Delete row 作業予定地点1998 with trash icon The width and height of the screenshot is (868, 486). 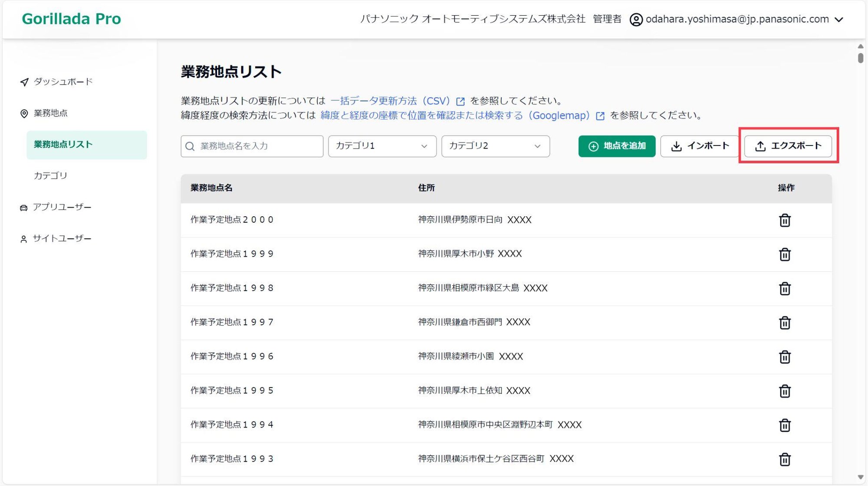point(784,288)
